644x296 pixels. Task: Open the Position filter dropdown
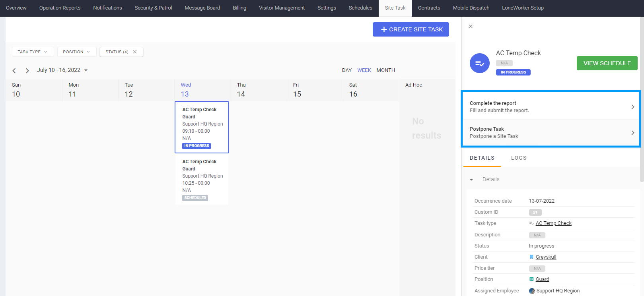pos(76,52)
